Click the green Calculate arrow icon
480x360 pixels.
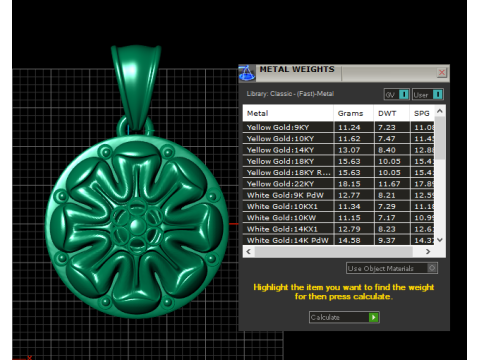pyautogui.click(x=374, y=317)
